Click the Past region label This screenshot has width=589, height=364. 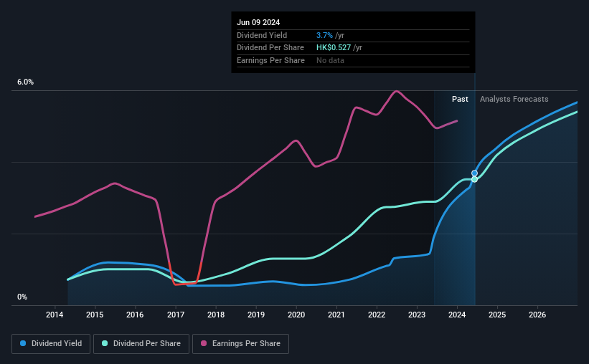coord(460,99)
